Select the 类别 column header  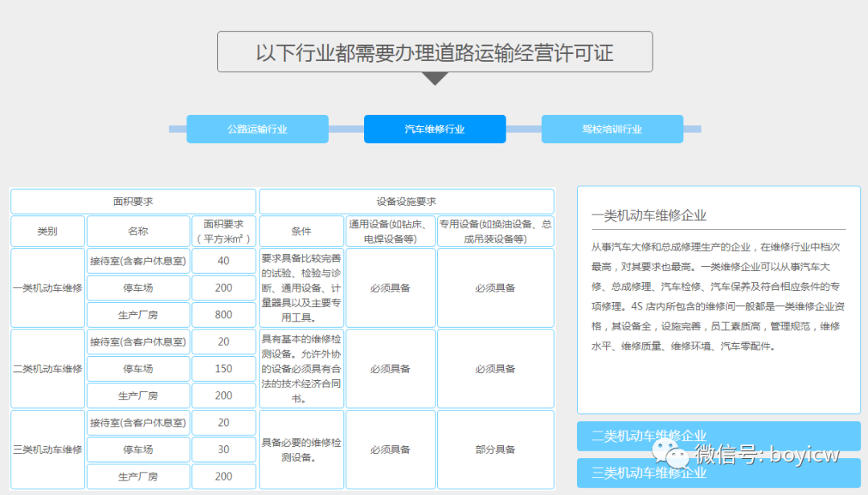47,231
